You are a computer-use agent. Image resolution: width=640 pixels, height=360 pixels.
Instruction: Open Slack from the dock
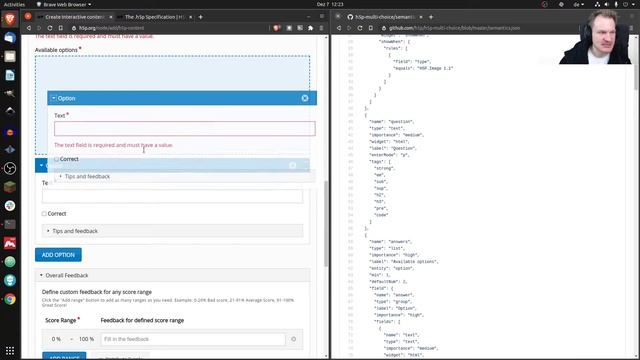[x=10, y=206]
